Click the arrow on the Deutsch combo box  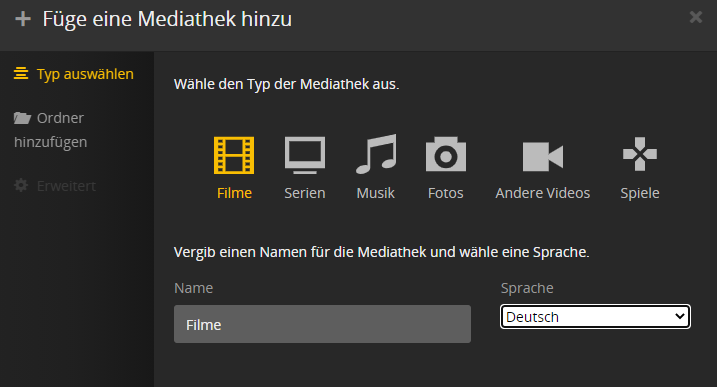pos(680,316)
